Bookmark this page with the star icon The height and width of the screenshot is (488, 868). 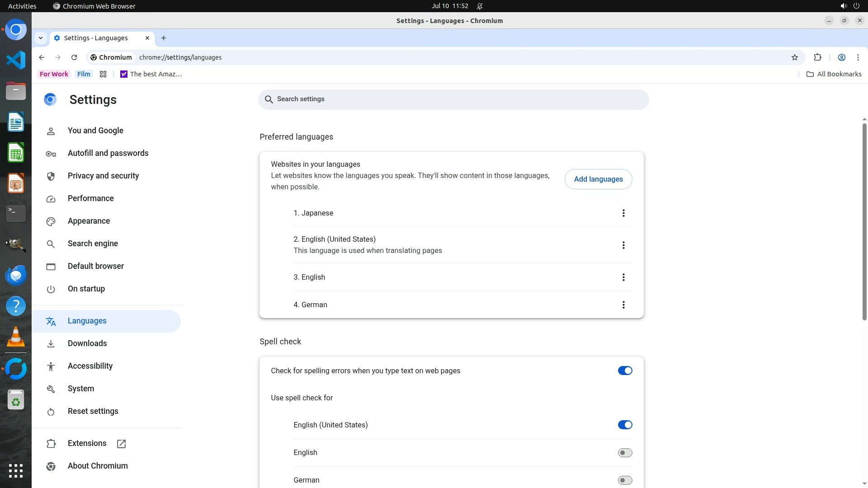(x=795, y=57)
